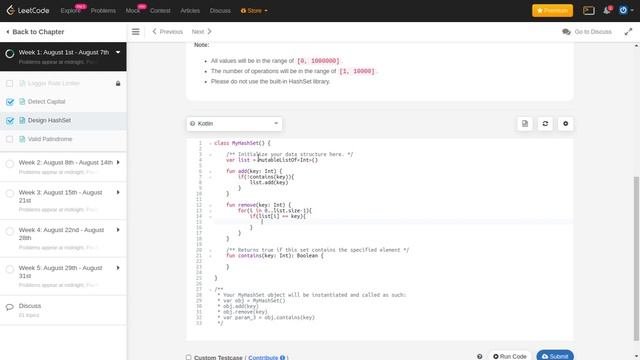Fold the class MyHashSet code block
This screenshot has width=640, height=360.
[210, 143]
